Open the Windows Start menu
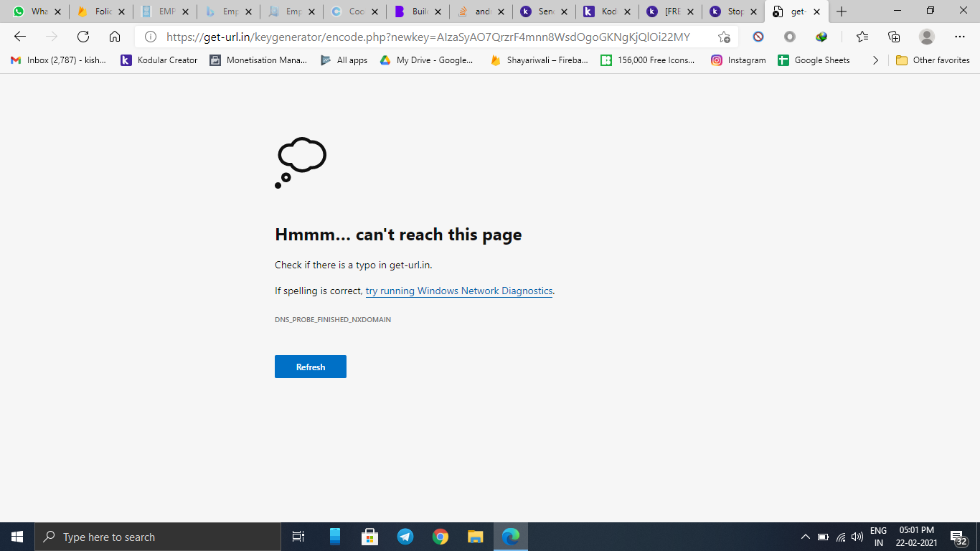 pos(17,537)
